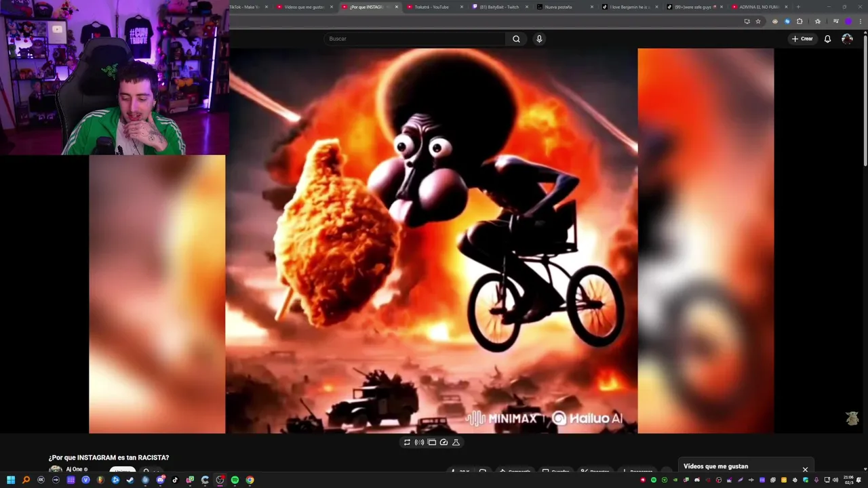
Task: Click the YouTube search magnifier button
Action: coord(516,39)
